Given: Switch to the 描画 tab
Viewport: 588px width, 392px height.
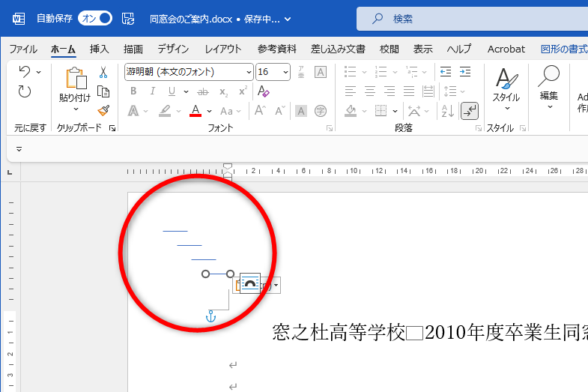Looking at the screenshot, I should point(133,49).
